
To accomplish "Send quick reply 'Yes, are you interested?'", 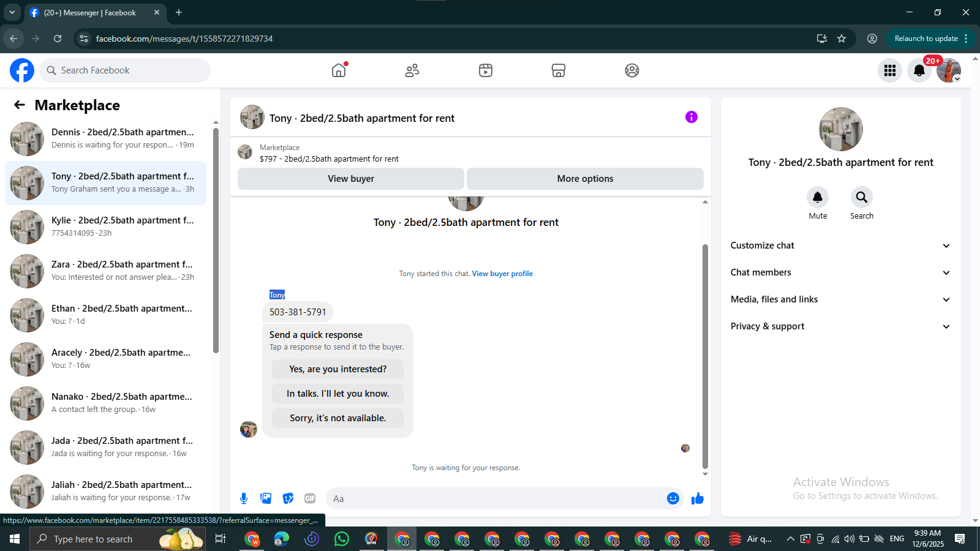I will coord(337,369).
